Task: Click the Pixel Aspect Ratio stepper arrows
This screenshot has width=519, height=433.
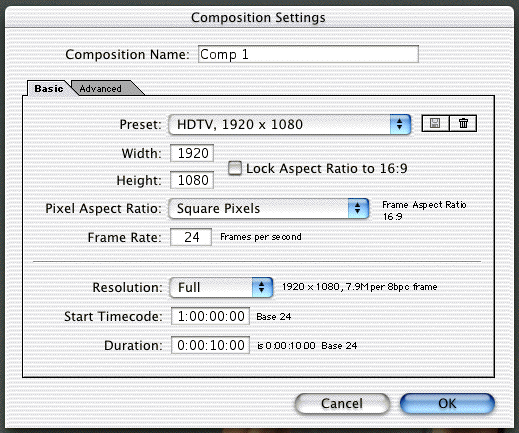Action: click(358, 209)
